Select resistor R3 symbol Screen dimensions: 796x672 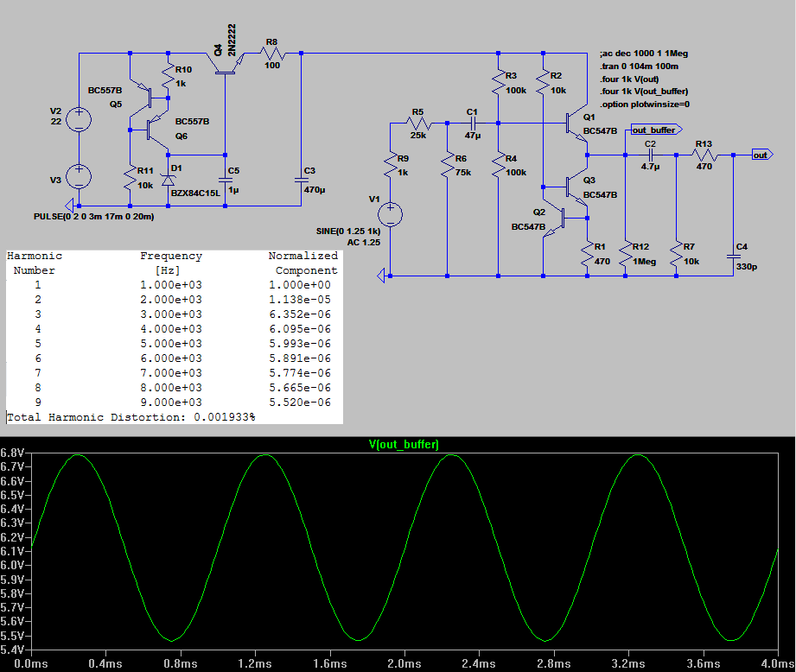coord(499,82)
